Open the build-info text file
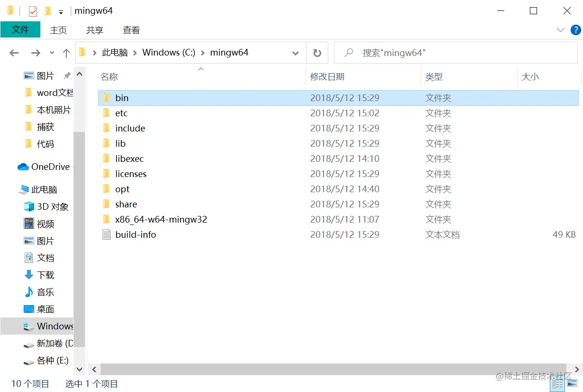The width and height of the screenshot is (583, 392). pos(135,234)
